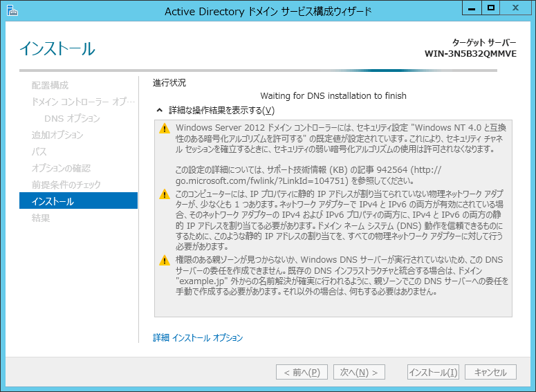
Task: Click warning icon beside static IP address message
Action: [x=165, y=194]
